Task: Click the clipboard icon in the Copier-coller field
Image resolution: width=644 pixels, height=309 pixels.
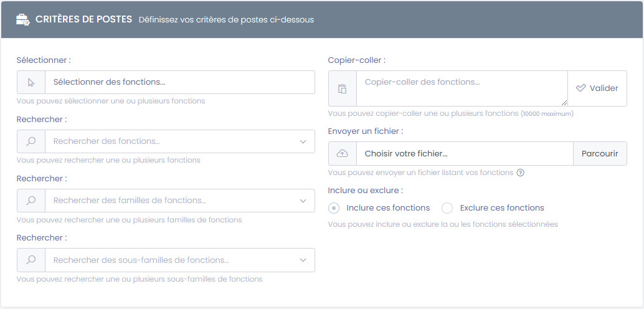Action: 342,88
